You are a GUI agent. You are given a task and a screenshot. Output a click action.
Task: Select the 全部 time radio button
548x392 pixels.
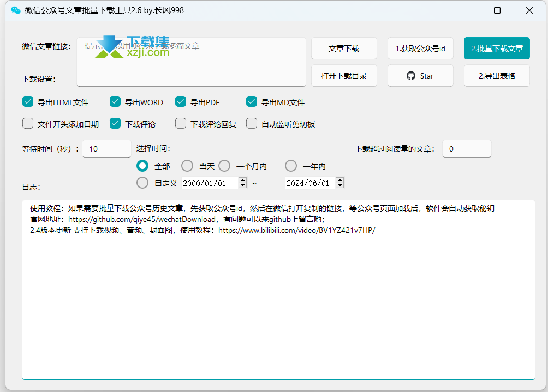pos(142,166)
